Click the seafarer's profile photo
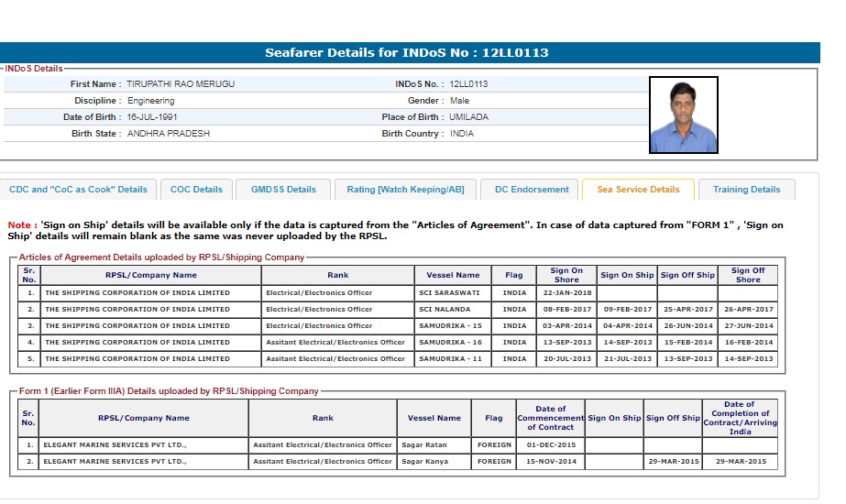 click(683, 115)
